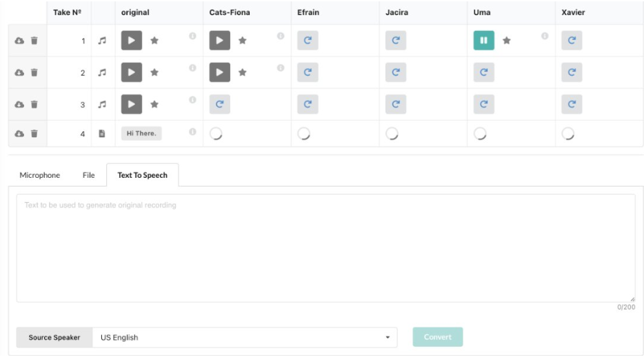Show info for original take 3

[x=192, y=100]
